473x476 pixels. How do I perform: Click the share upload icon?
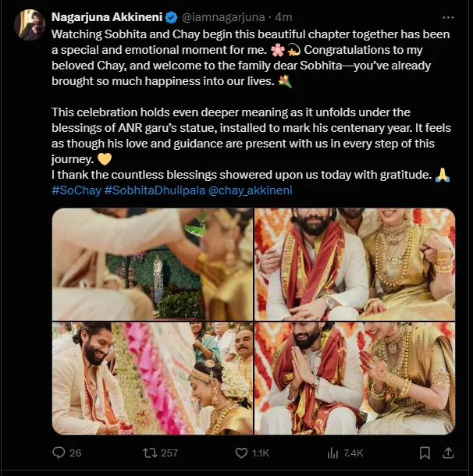(x=448, y=453)
